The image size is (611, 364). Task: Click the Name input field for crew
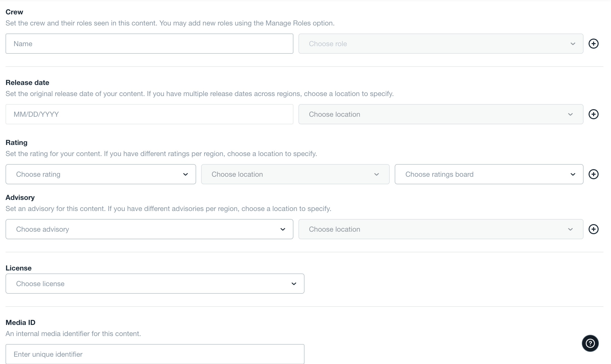[x=150, y=43]
